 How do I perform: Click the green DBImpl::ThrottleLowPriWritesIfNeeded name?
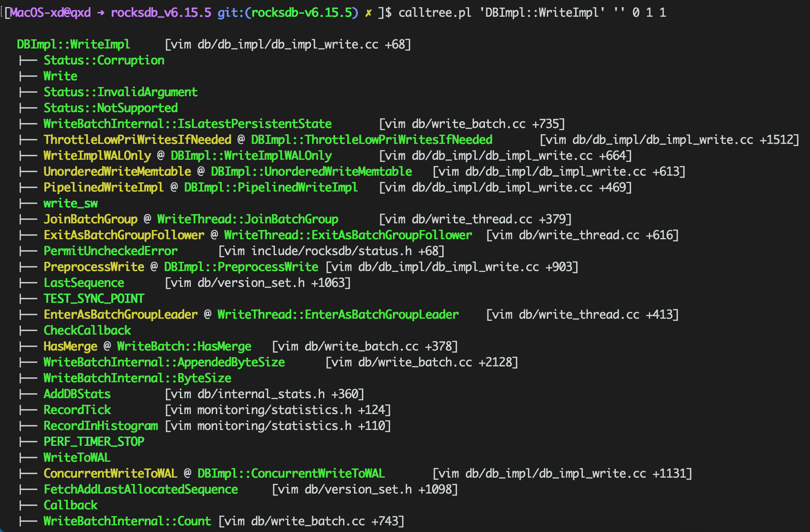coord(372,140)
